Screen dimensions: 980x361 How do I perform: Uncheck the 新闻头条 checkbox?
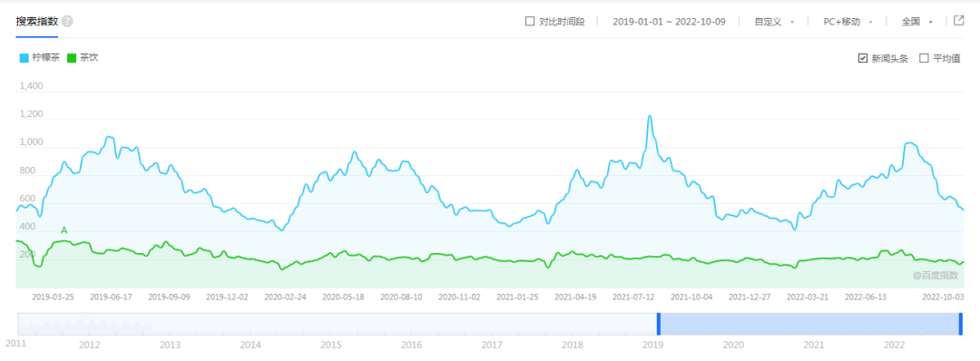pos(863,58)
